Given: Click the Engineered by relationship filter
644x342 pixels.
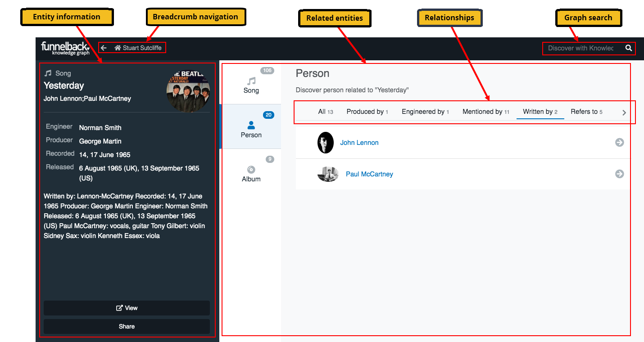Looking at the screenshot, I should 425,112.
